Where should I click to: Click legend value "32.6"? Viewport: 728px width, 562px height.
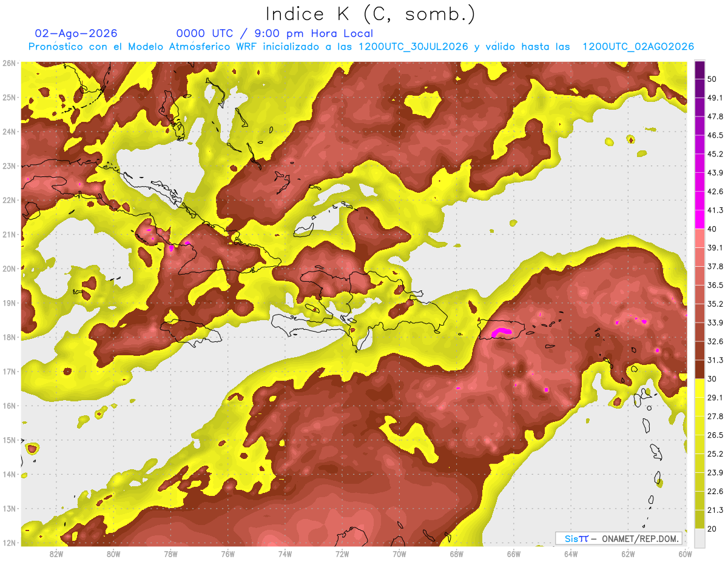(x=715, y=341)
